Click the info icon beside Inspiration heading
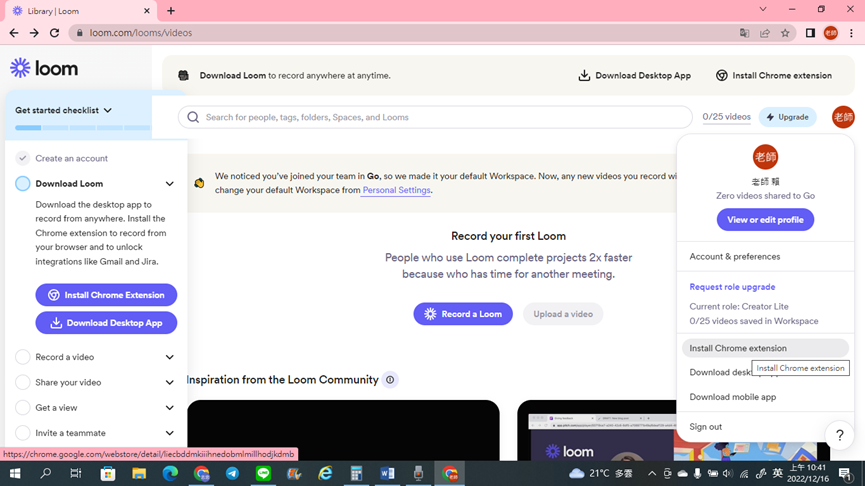Viewport: 865px width, 486px height. [390, 380]
